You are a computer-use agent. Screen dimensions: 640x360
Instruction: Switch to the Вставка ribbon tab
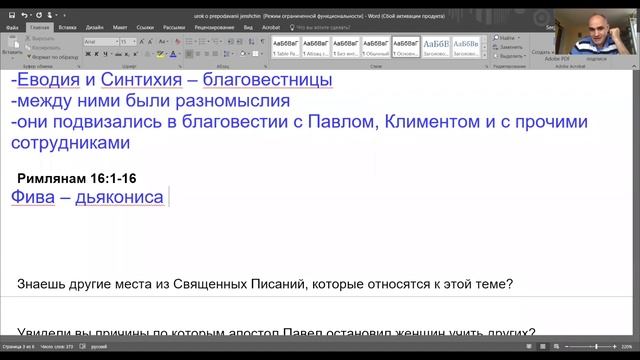tap(67, 27)
